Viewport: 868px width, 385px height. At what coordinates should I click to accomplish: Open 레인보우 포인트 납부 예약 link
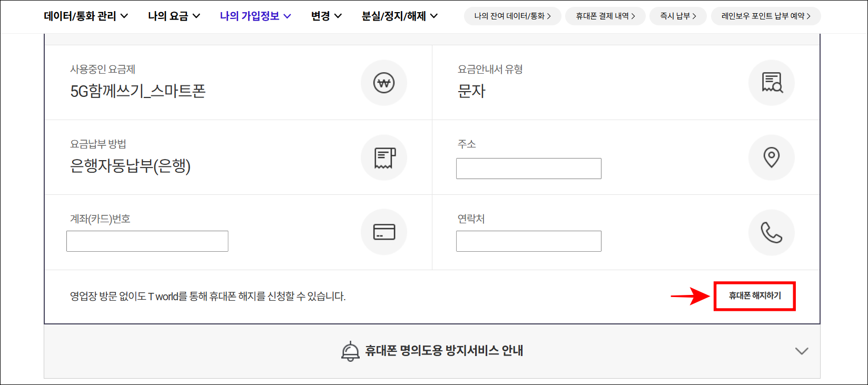765,16
